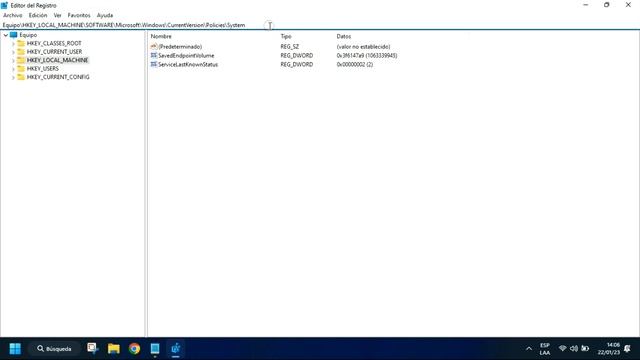Click the HKEY_CLASSES_ROOT folder icon

click(x=21, y=43)
